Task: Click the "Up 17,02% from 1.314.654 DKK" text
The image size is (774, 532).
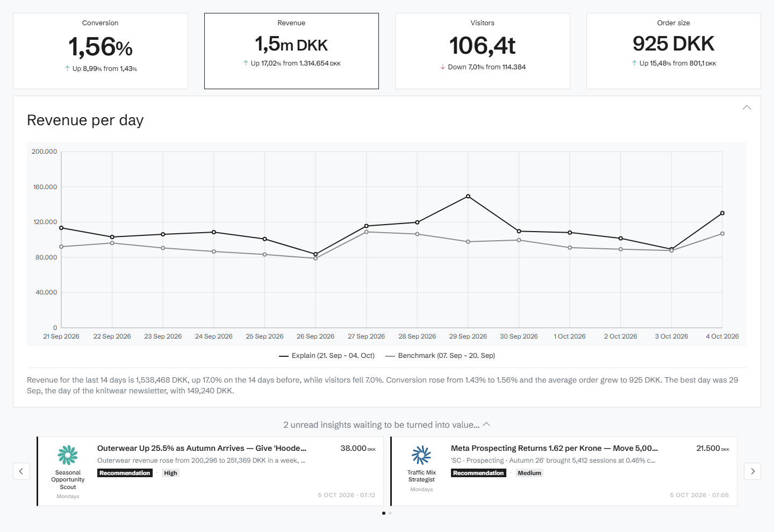Action: [x=296, y=63]
